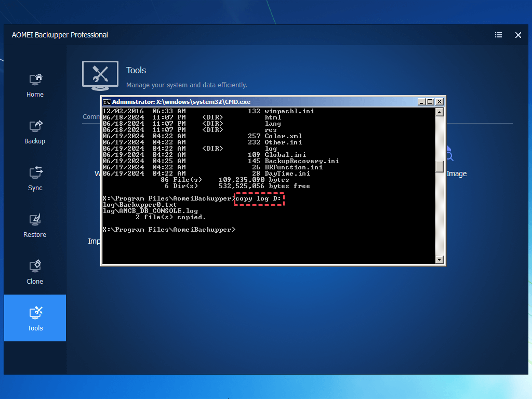
Task: Click the last command prompt line
Action: tap(169, 230)
